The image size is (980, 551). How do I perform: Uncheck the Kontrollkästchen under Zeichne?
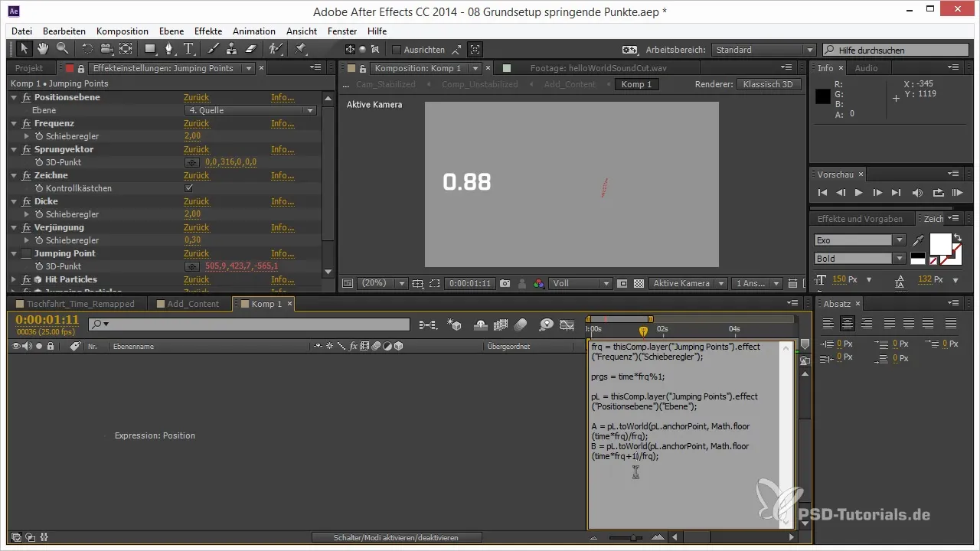[188, 188]
